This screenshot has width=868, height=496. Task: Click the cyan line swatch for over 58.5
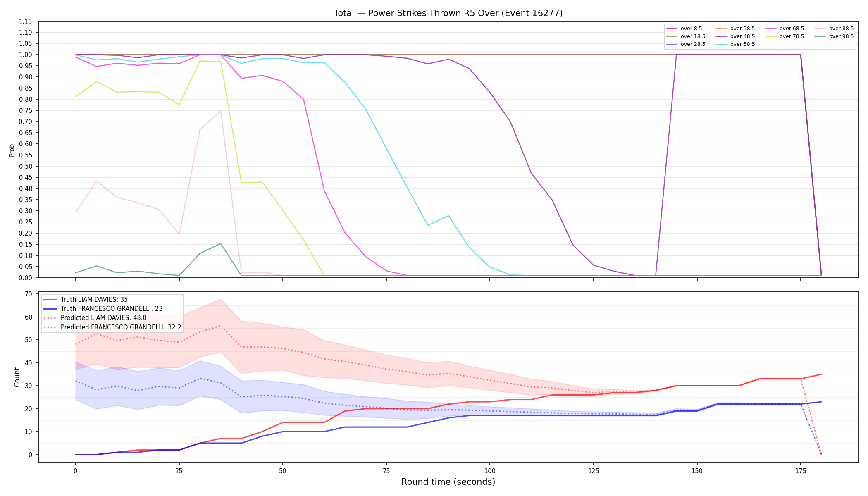click(721, 44)
